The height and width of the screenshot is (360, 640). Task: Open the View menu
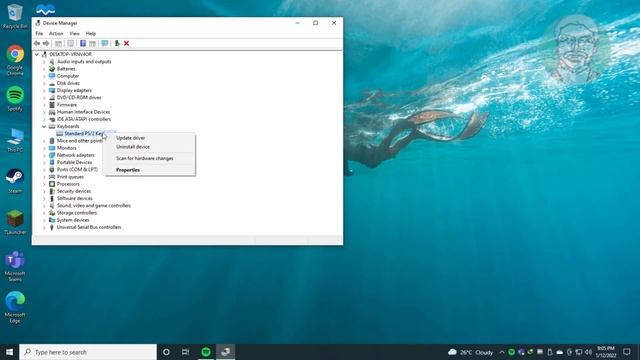74,33
